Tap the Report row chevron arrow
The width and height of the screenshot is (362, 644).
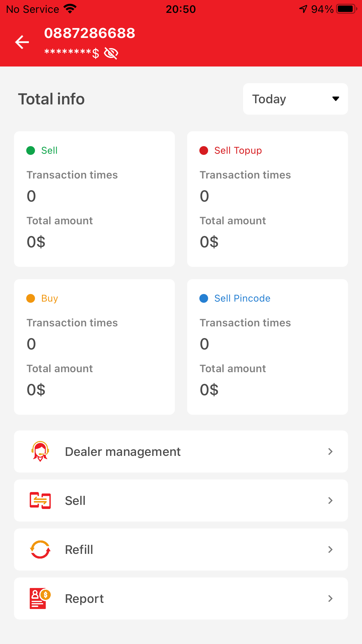click(330, 598)
